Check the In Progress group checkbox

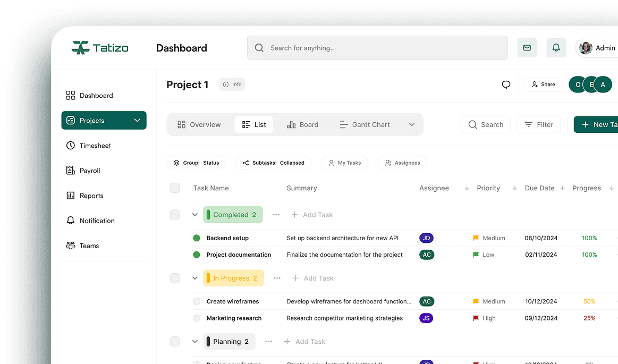tap(175, 278)
